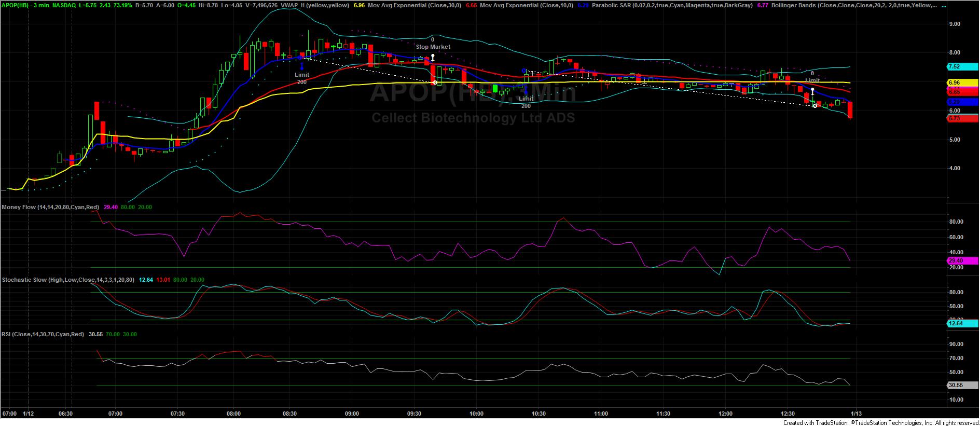Click the Created with TradeStation footer text

pyautogui.click(x=881, y=422)
